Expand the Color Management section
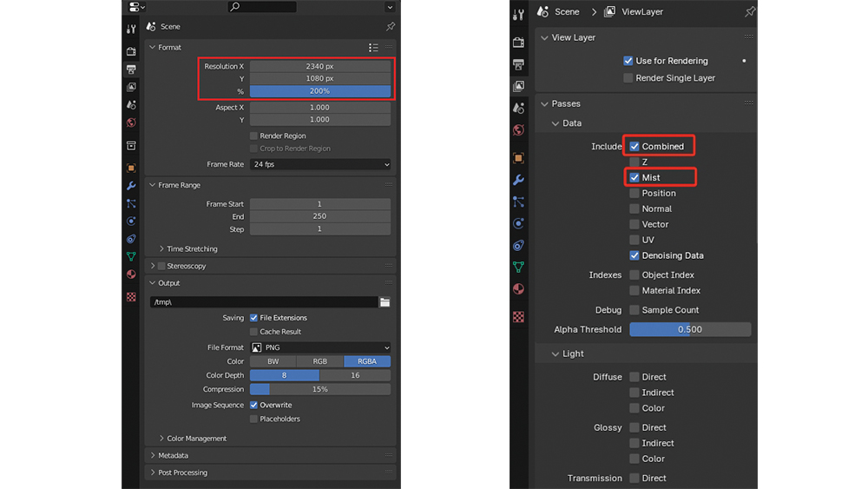 click(196, 439)
